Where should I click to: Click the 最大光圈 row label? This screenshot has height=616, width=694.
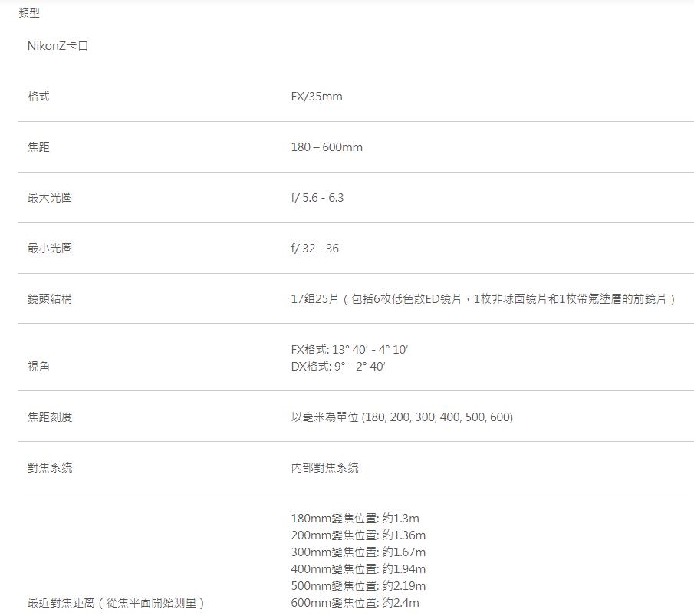point(50,198)
